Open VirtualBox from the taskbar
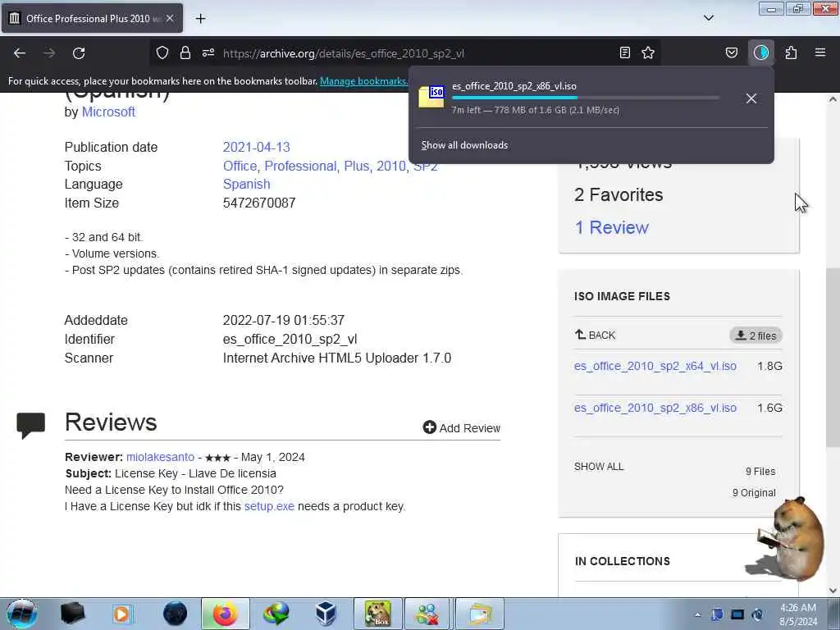 coord(326,614)
